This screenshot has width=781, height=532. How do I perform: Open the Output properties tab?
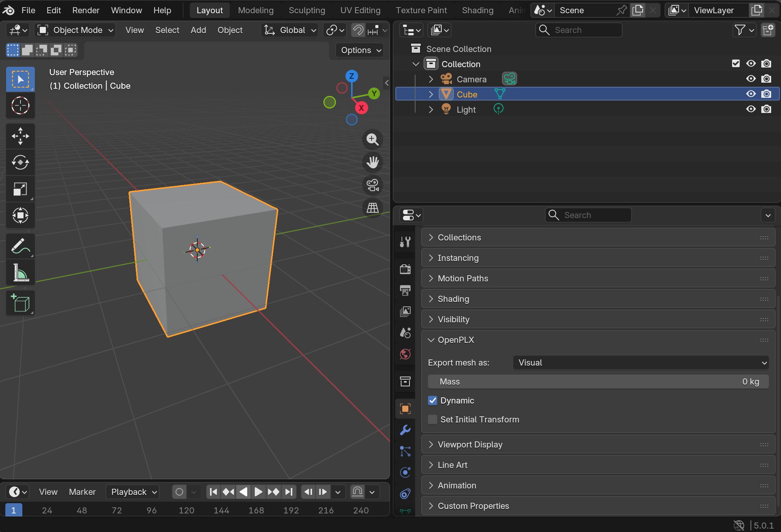pos(405,290)
